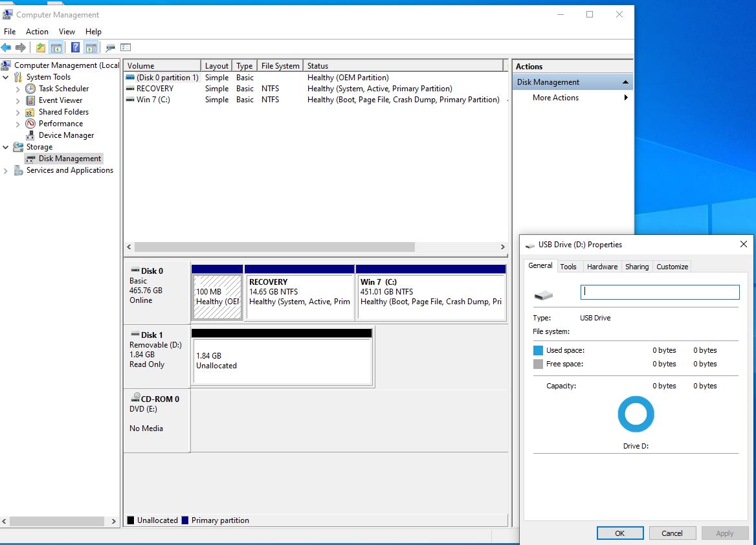756x545 pixels.
Task: Collapse the System Tools tree node
Action: coord(6,77)
